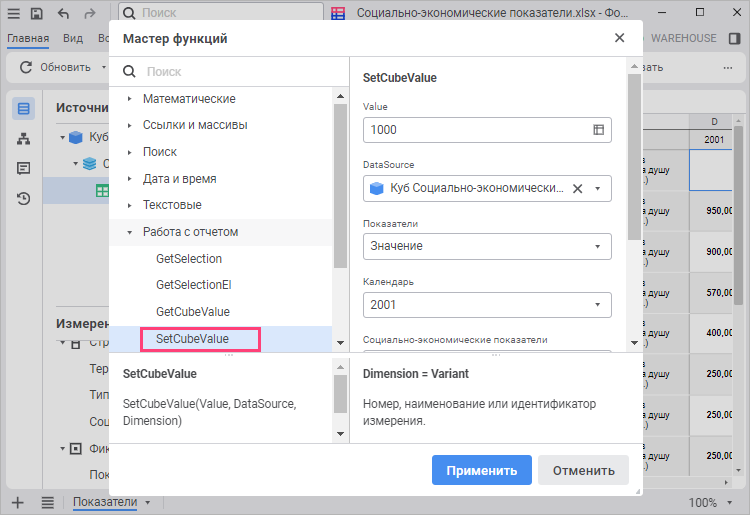The width and height of the screenshot is (750, 515).
Task: Switch to the Вид ribbon tab
Action: click(x=73, y=38)
